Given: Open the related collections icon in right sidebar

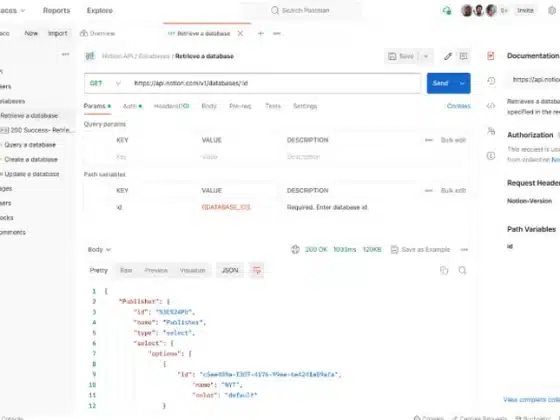Looking at the screenshot, I should pyautogui.click(x=491, y=131).
